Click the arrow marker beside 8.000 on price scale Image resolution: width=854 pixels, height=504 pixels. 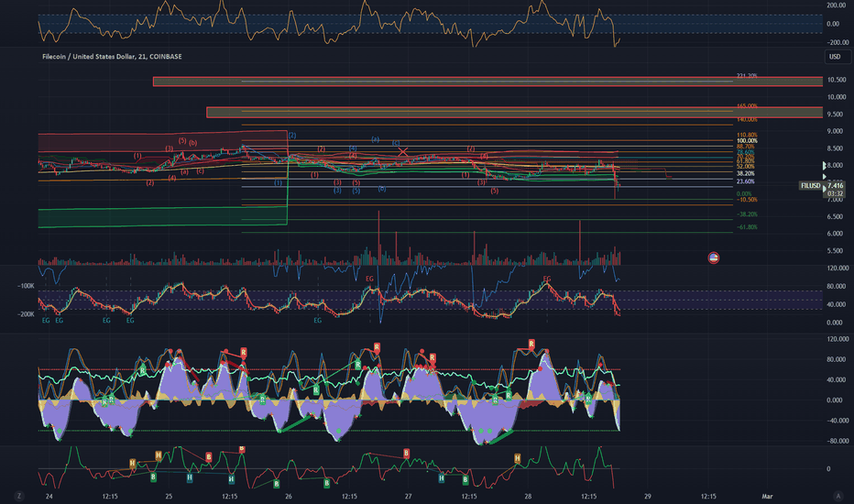824,165
